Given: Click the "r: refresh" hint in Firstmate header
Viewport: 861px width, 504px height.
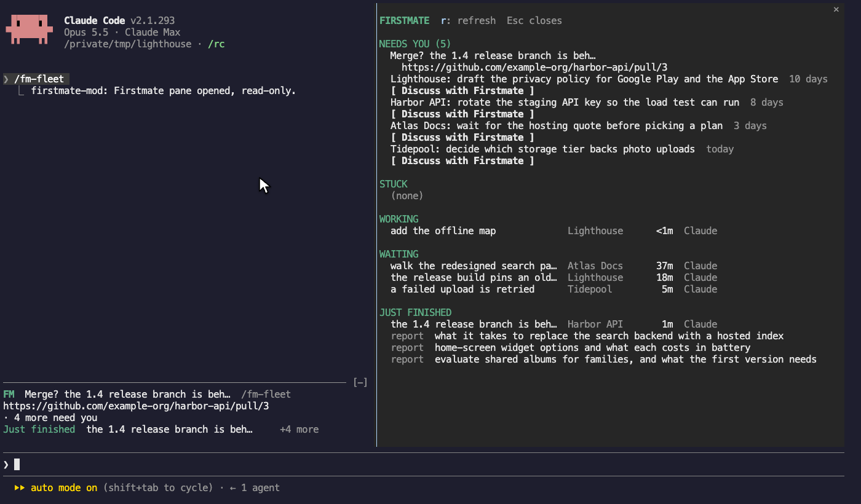Looking at the screenshot, I should (468, 20).
